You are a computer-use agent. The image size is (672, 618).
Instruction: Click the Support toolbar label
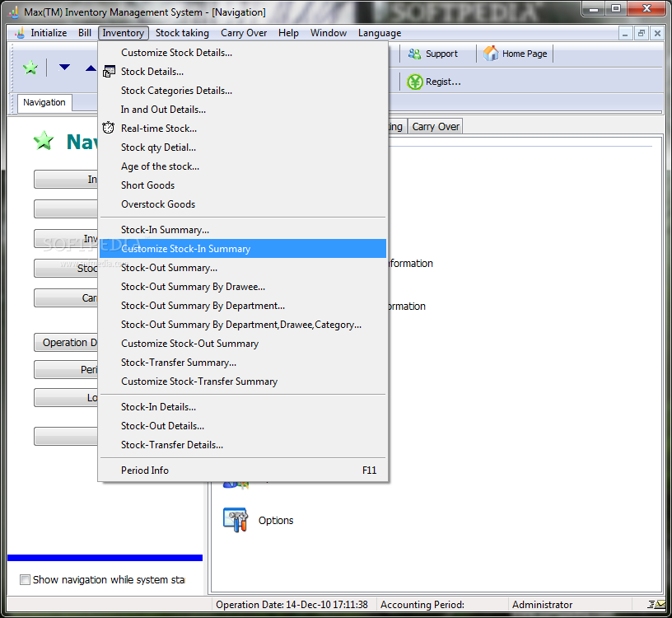pyautogui.click(x=441, y=54)
